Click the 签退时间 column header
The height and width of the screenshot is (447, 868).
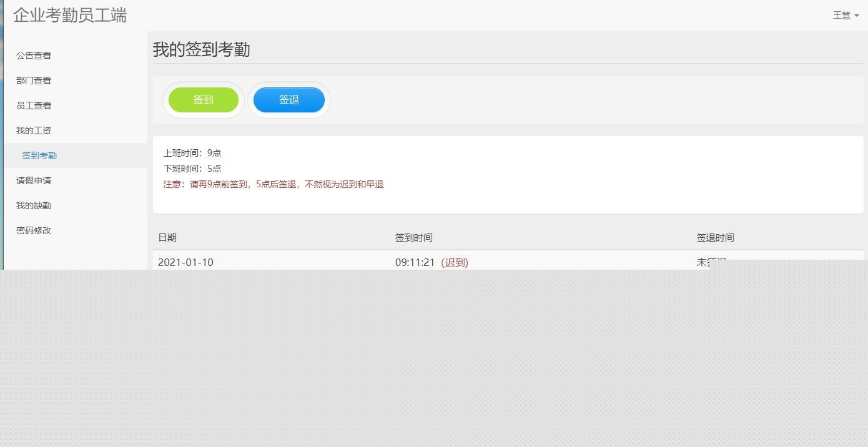coord(715,237)
